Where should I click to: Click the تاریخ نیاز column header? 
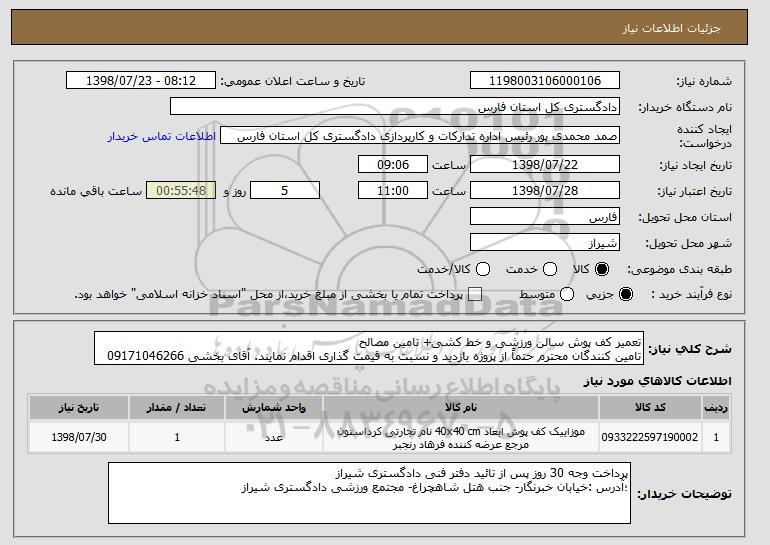click(79, 408)
